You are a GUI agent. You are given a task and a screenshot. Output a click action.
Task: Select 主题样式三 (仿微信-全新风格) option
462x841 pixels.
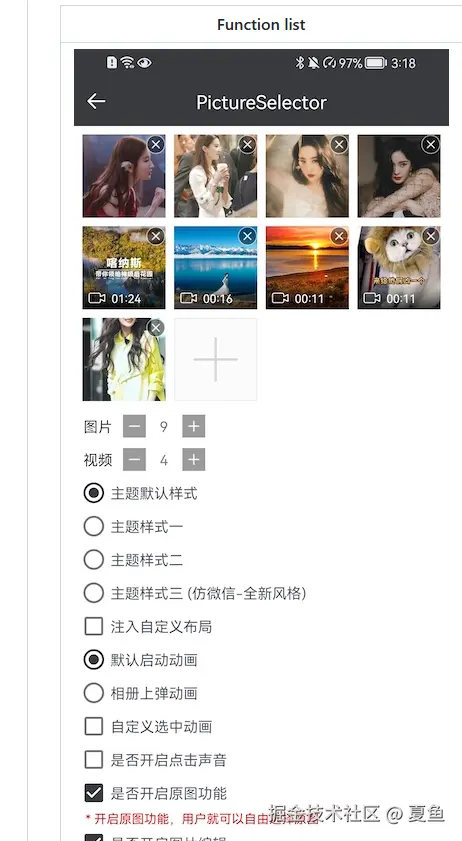[x=93, y=593]
